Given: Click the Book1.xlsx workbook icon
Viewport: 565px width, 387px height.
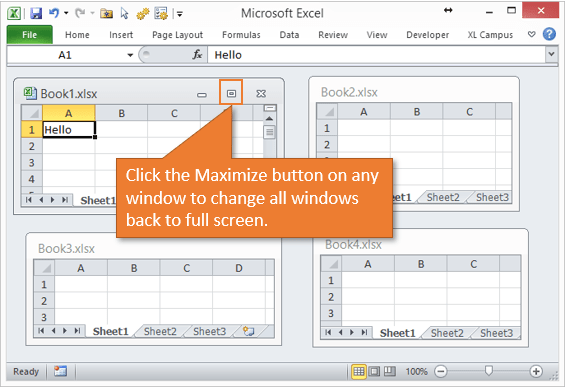Looking at the screenshot, I should coord(30,93).
